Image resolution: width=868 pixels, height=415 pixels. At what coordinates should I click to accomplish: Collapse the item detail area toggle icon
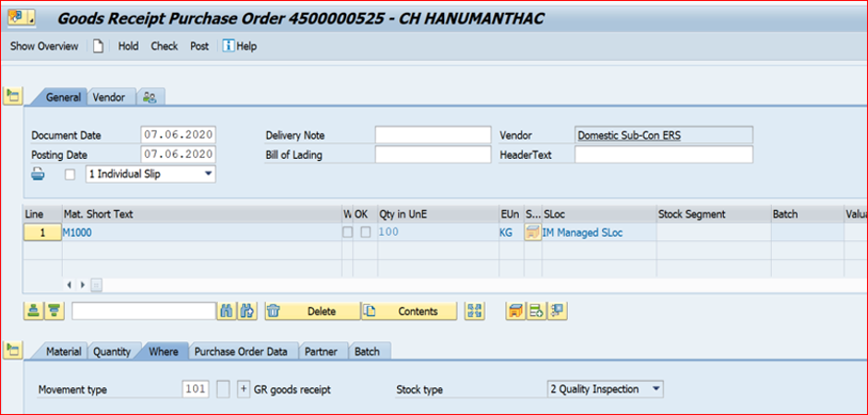[x=12, y=349]
